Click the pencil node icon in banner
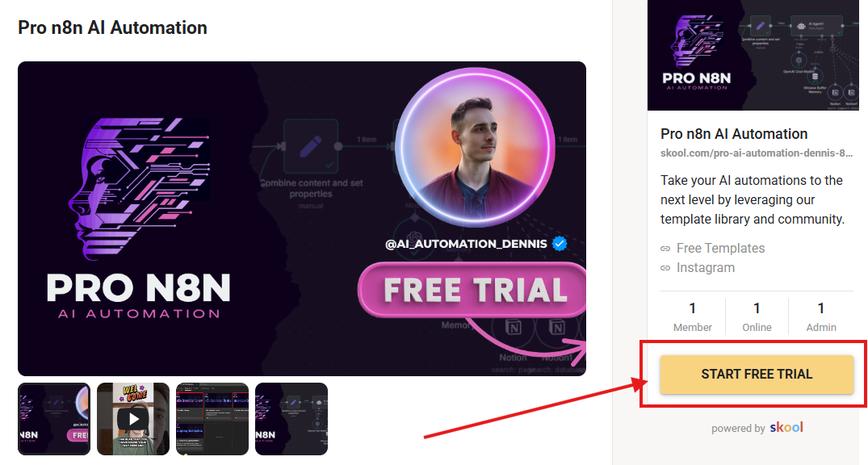Image resolution: width=868 pixels, height=465 pixels. 311,147
